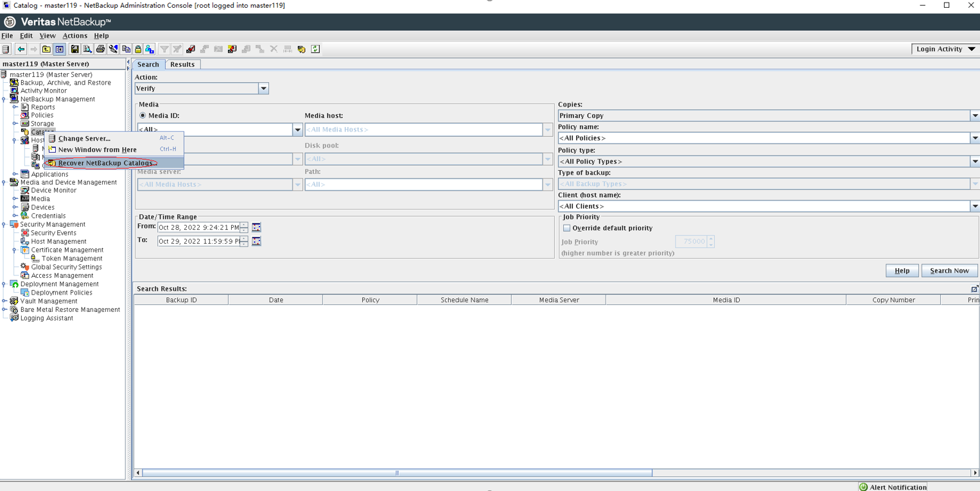Click the save floppy disk toolbar icon

click(x=74, y=49)
